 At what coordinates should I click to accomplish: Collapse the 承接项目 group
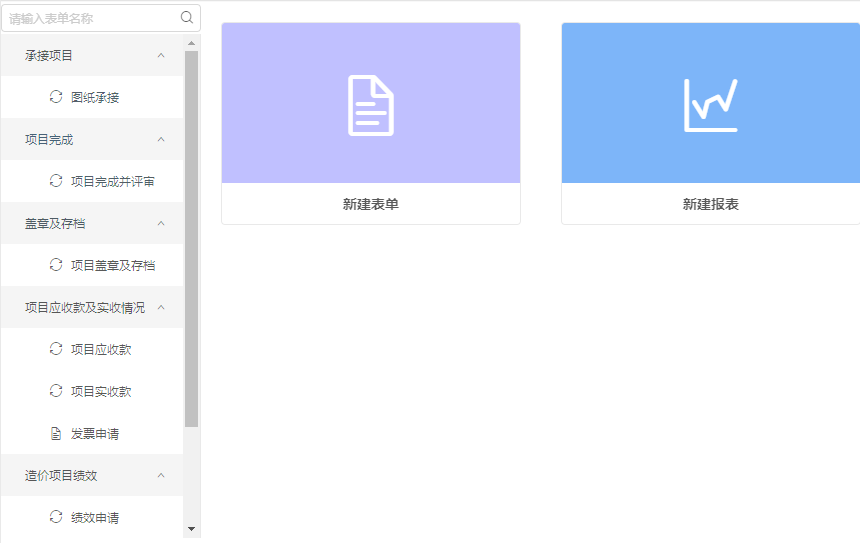(x=161, y=55)
